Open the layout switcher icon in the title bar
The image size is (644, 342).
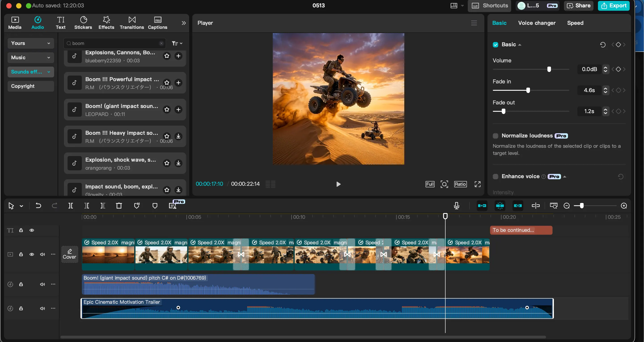click(x=454, y=6)
